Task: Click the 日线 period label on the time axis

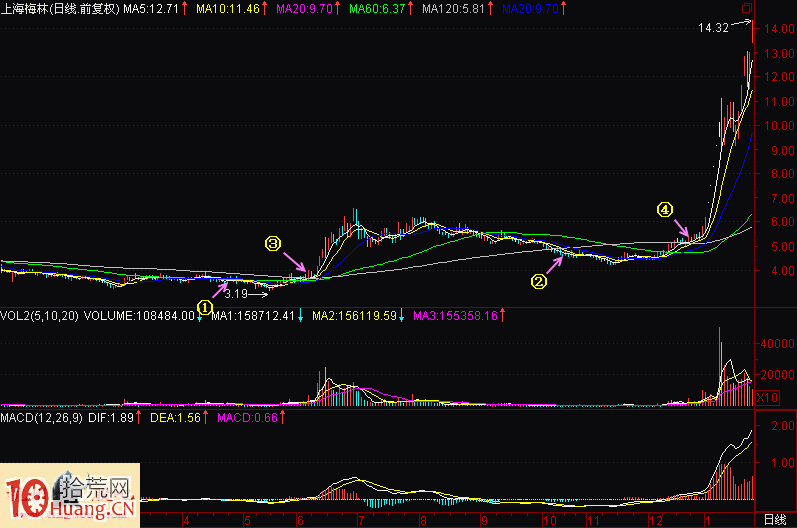Action: tap(775, 520)
